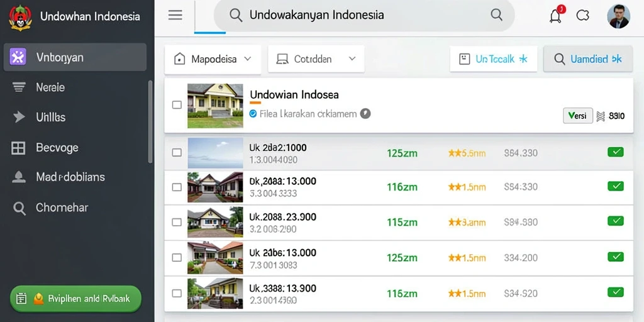Tick checkbox for Uk.3388:13.900 row
The width and height of the screenshot is (644, 322).
pyautogui.click(x=177, y=293)
